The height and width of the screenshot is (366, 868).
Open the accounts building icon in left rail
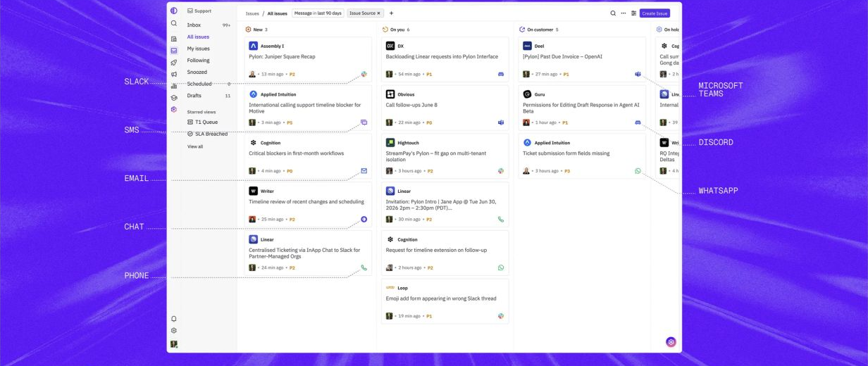(x=174, y=39)
